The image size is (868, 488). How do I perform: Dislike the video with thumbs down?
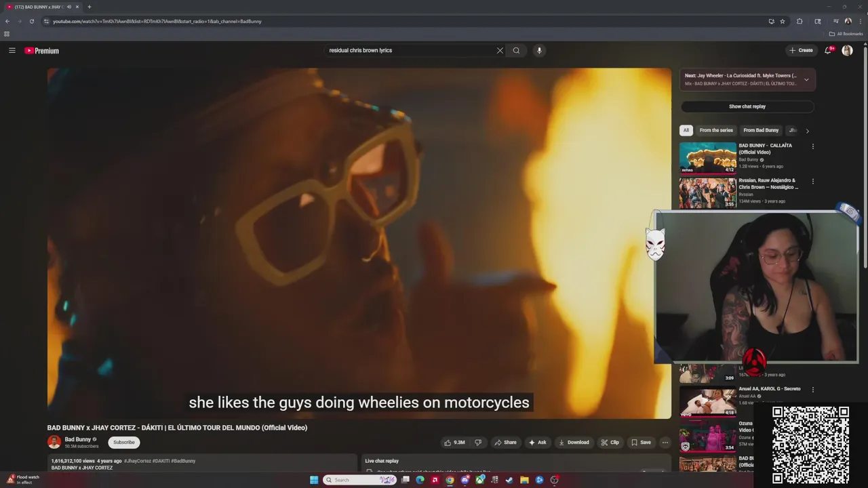click(478, 443)
